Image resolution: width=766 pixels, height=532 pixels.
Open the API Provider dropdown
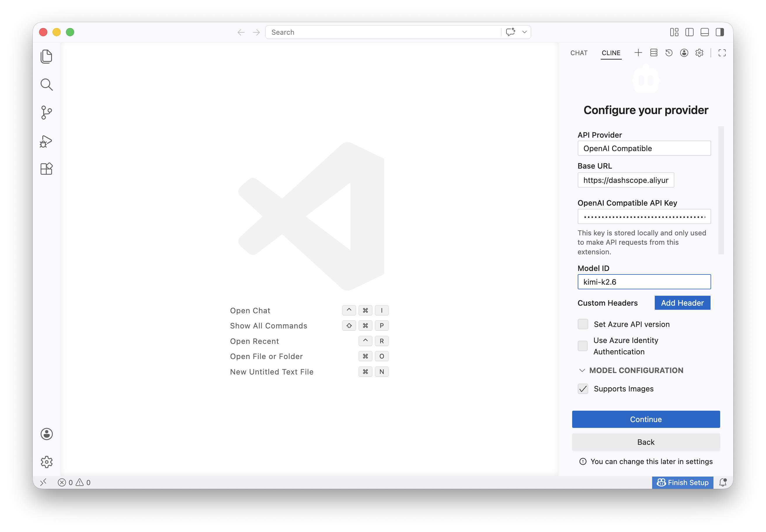pyautogui.click(x=644, y=148)
